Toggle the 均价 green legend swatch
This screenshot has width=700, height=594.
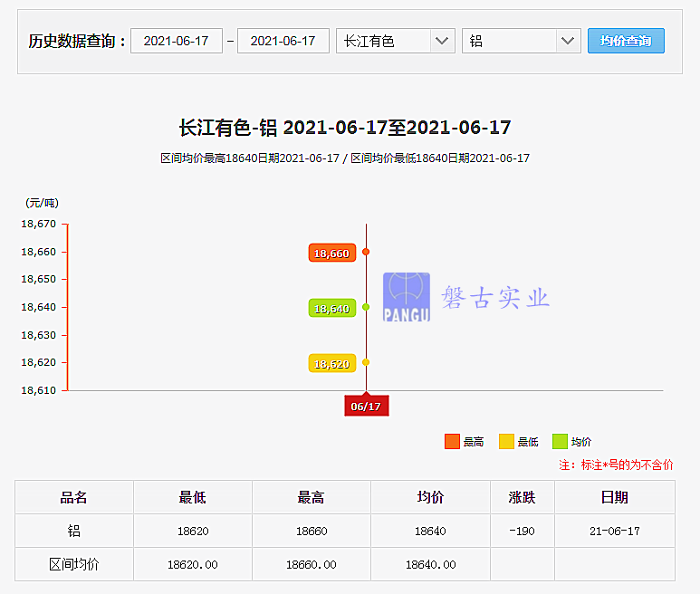560,441
